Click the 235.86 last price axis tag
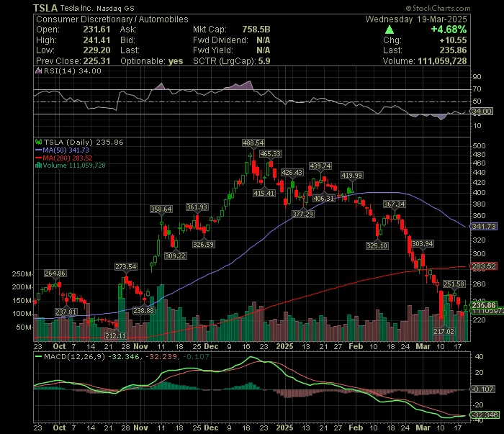The height and width of the screenshot is (434, 504). (x=483, y=305)
